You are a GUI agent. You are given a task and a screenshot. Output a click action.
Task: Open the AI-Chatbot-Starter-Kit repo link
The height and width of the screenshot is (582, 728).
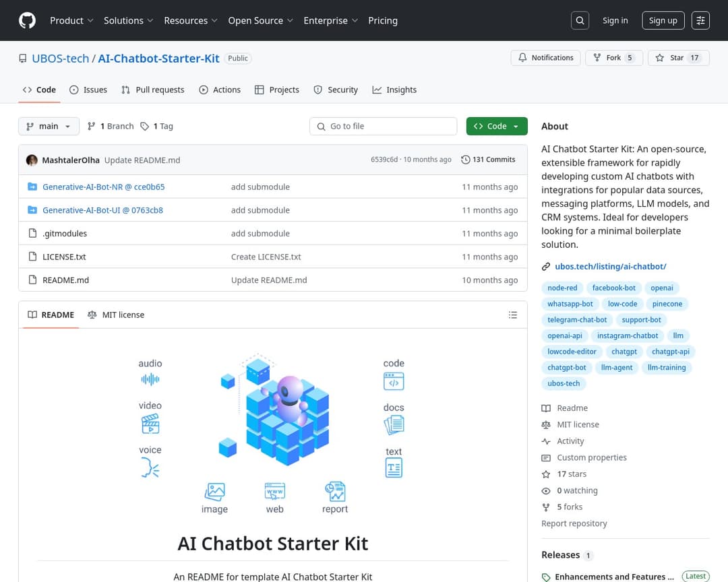pos(159,59)
